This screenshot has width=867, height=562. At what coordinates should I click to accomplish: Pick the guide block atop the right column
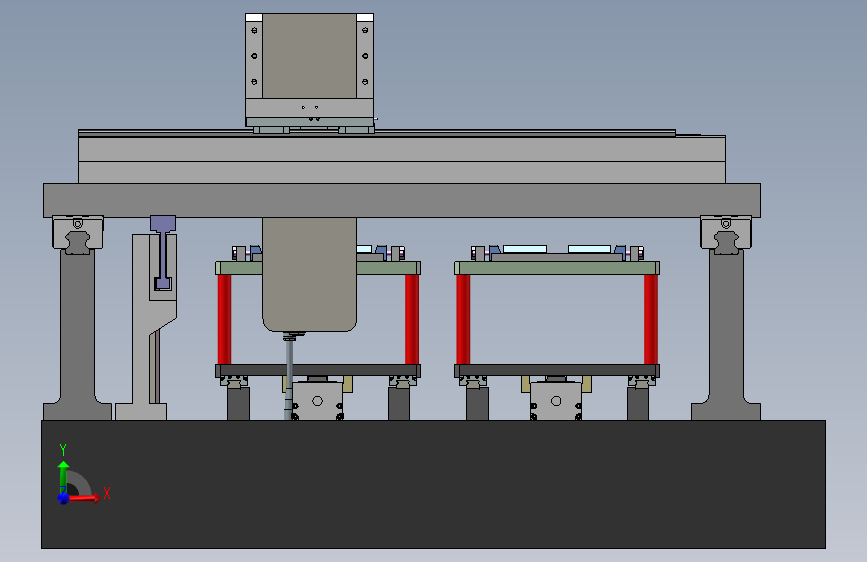pyautogui.click(x=726, y=234)
